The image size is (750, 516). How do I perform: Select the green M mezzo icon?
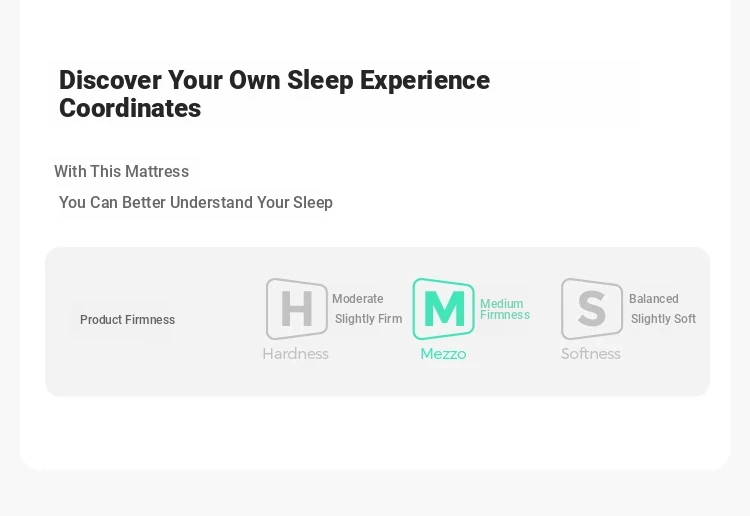[443, 309]
